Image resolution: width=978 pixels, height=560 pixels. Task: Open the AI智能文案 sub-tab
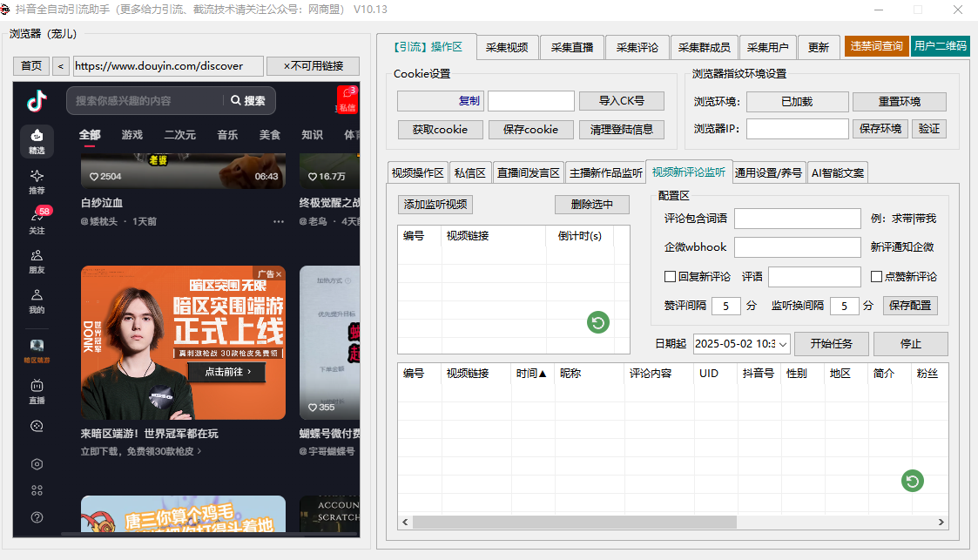point(837,172)
